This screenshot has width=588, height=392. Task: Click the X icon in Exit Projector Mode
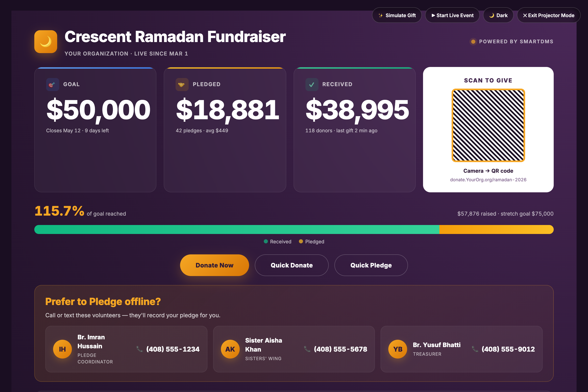[x=525, y=16]
